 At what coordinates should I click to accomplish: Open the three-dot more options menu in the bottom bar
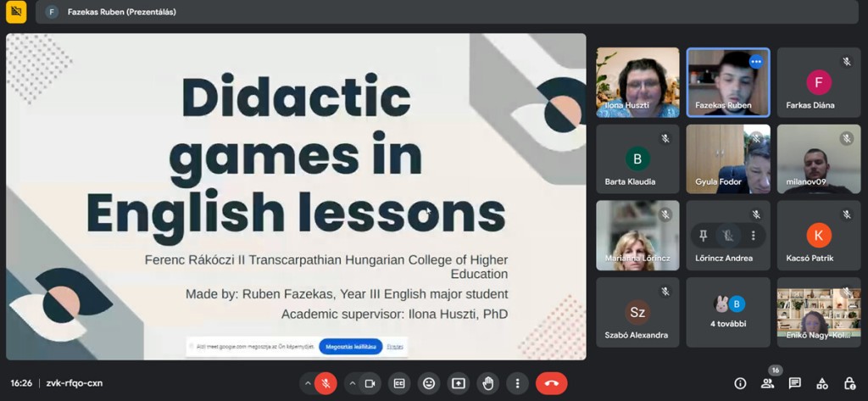coord(516,383)
